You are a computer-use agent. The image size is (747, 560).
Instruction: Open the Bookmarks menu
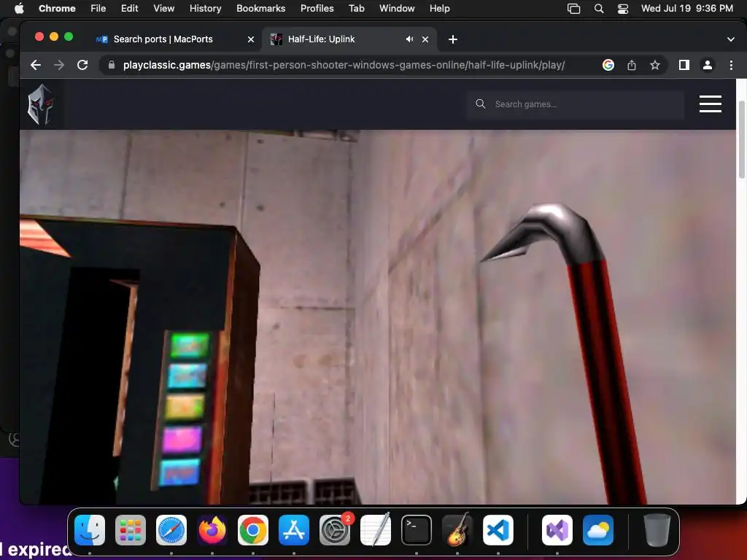click(260, 9)
